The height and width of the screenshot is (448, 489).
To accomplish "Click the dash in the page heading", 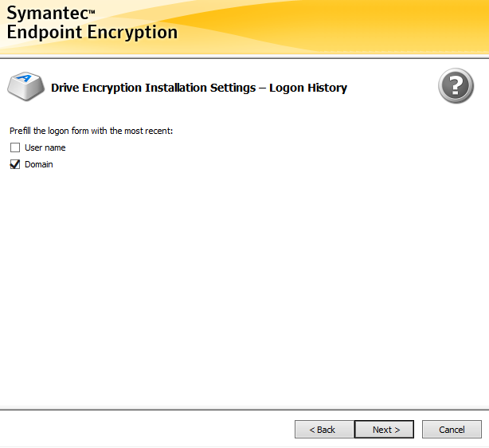I will point(262,88).
